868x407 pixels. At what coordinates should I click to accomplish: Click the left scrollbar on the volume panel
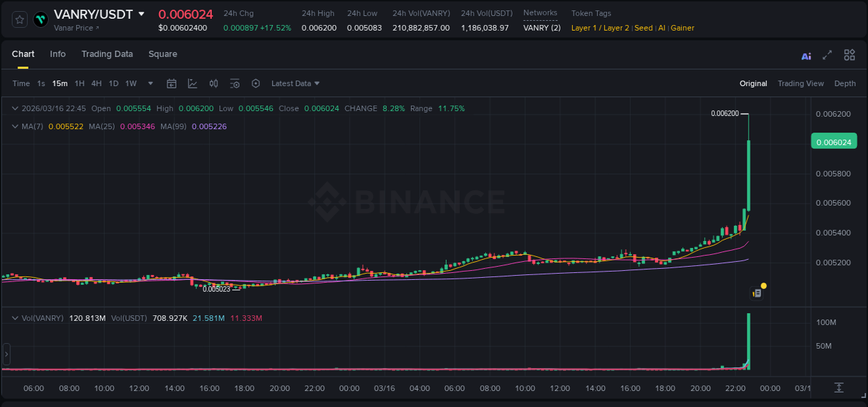click(6, 354)
